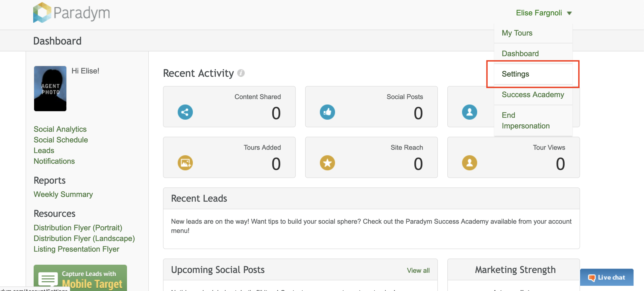Select Settings from the account menu
Viewport: 644px width, 291px height.
tap(515, 74)
